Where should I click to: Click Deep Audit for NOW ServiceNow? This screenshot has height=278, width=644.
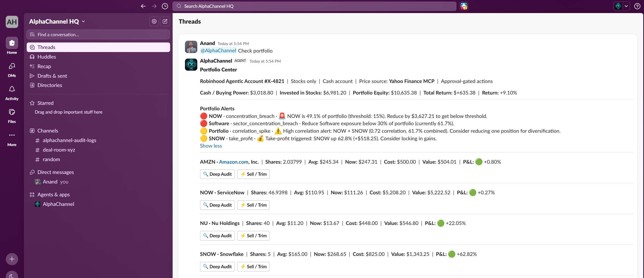[217, 205]
